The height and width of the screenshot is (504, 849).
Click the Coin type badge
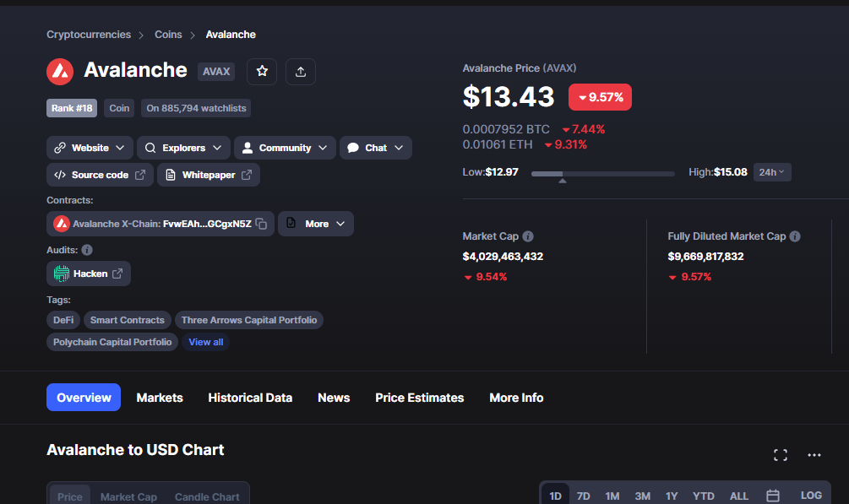click(x=119, y=108)
